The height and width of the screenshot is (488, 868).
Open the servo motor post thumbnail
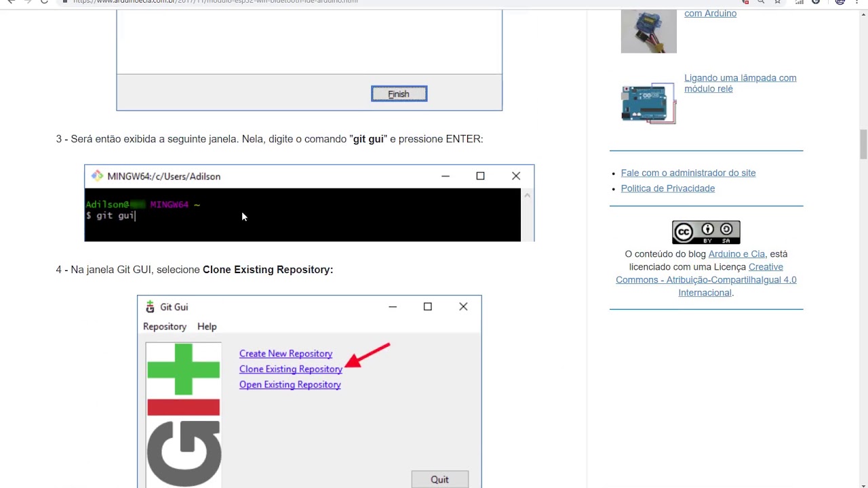click(649, 31)
